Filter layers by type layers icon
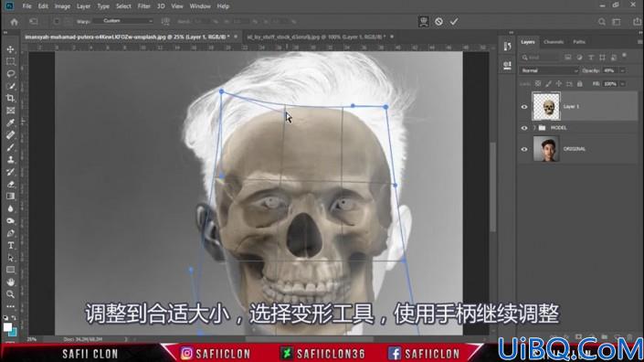The height and width of the screenshot is (362, 644). pyautogui.click(x=591, y=58)
